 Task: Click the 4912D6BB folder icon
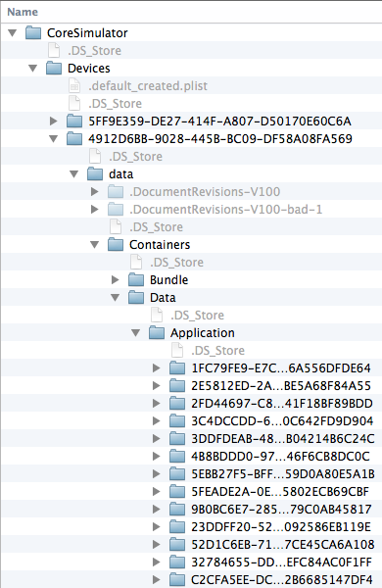74,139
